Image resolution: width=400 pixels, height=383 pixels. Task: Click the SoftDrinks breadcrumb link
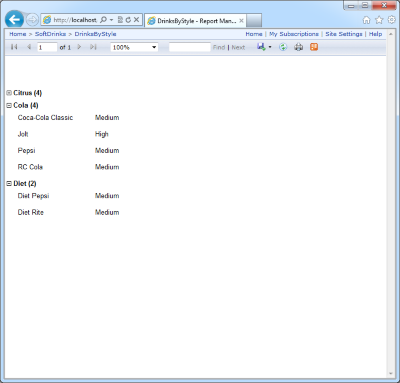click(x=50, y=34)
